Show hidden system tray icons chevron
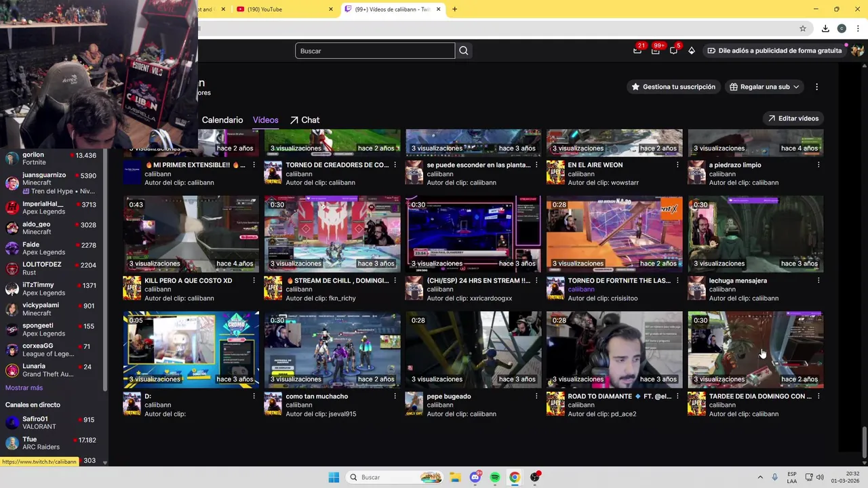 (759, 477)
